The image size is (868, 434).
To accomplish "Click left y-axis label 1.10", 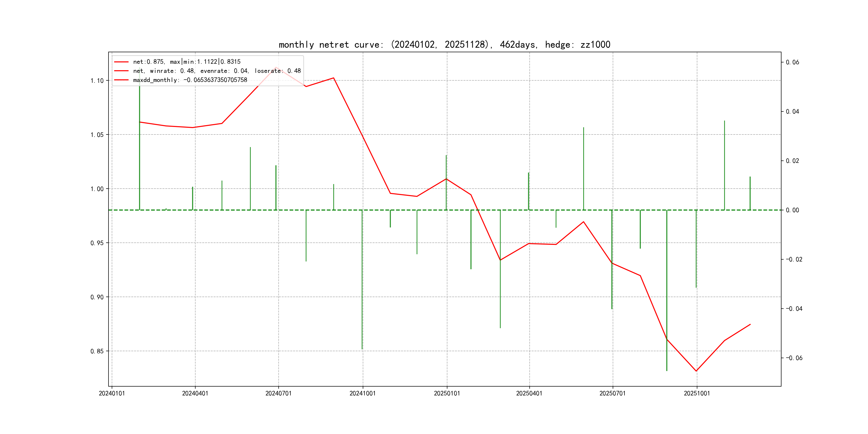I will [x=97, y=81].
